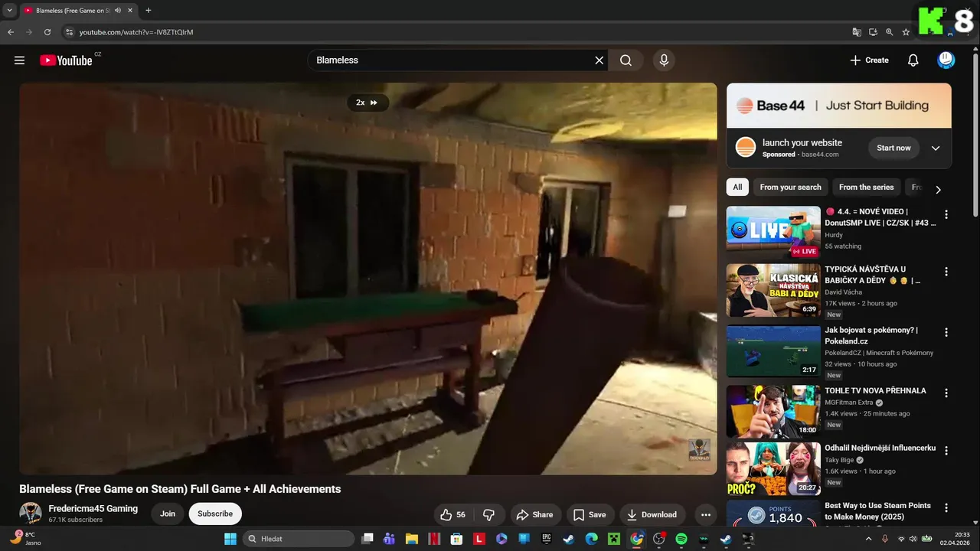Like the video with thumbs up
The height and width of the screenshot is (551, 980).
point(452,514)
